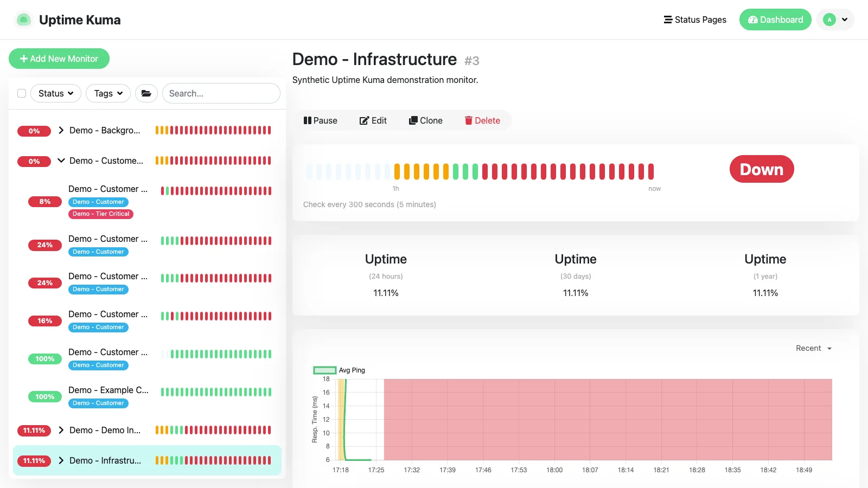Collapse the Demo - Custome... group chevron
Screen dimensions: 868x488
pos(61,160)
